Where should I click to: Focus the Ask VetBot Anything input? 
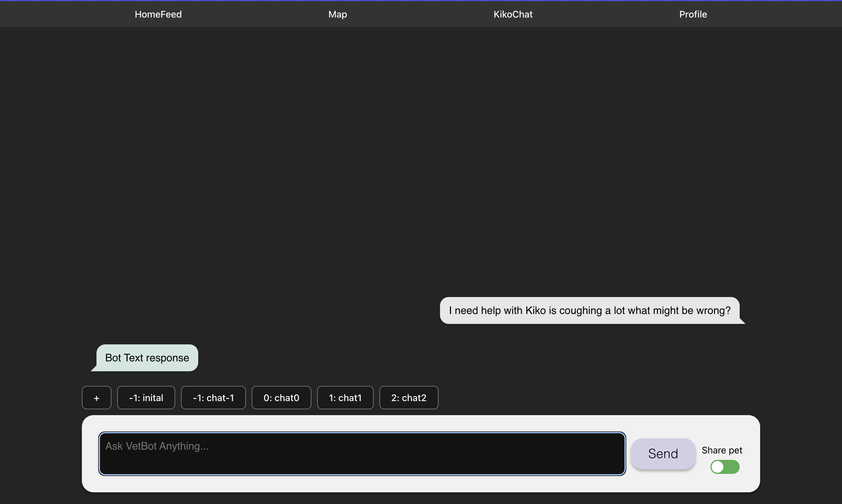(x=362, y=454)
